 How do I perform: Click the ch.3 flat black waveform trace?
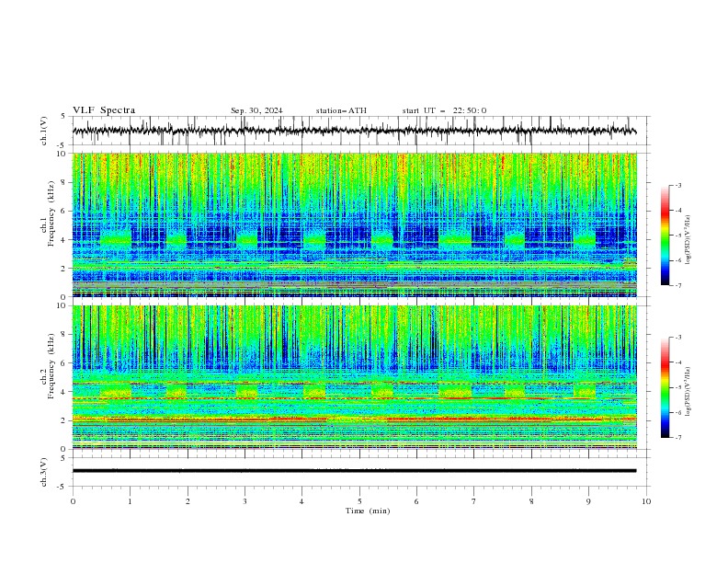click(x=354, y=471)
